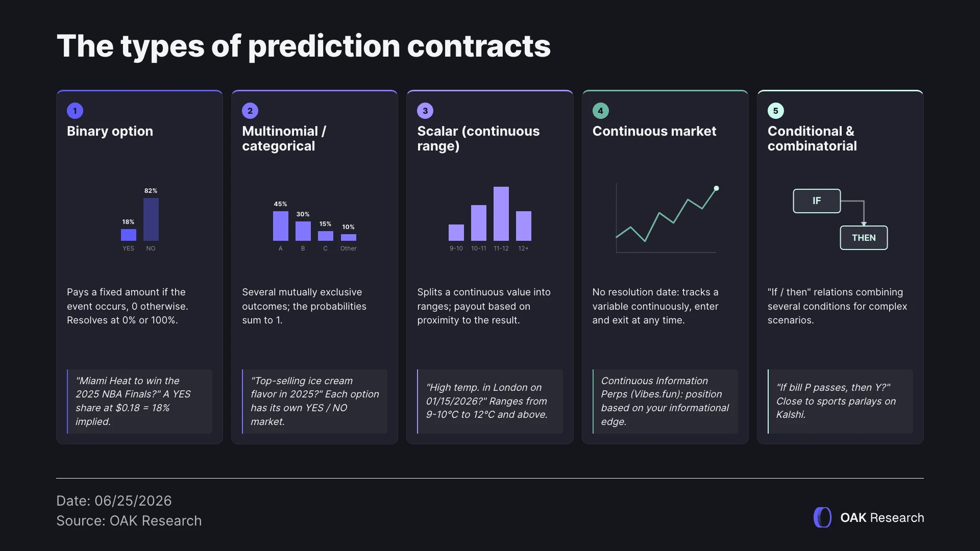
Task: Click the main title text
Action: (x=304, y=46)
